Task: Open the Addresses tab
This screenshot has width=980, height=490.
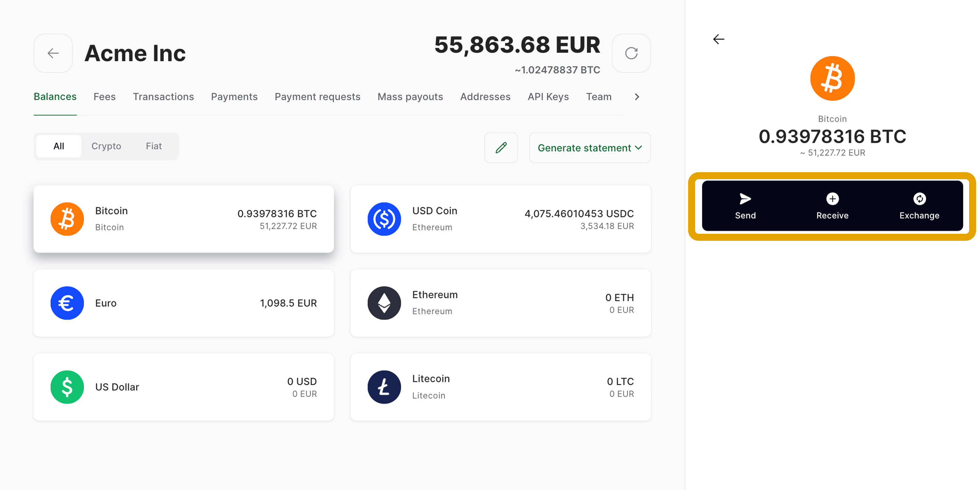Action: pyautogui.click(x=485, y=97)
